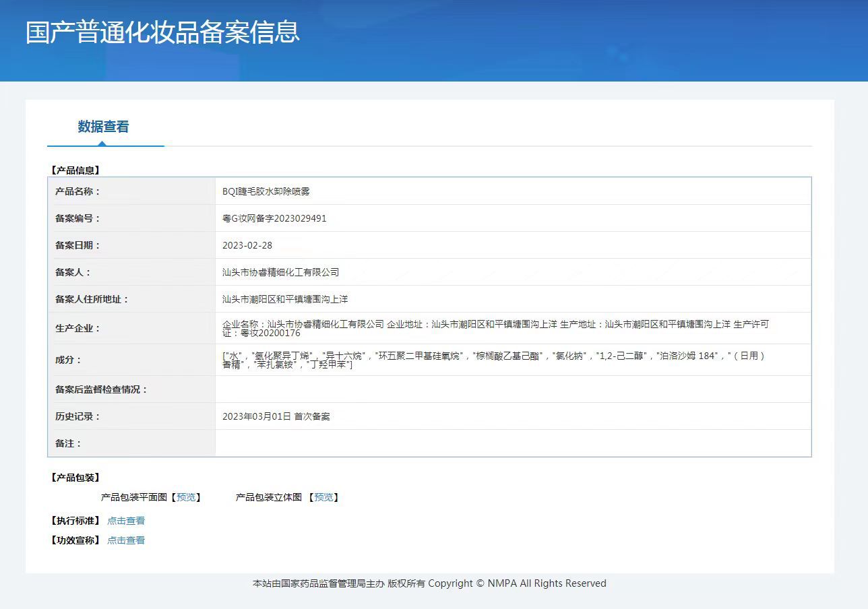Select address text in the 备案人住所地址 row

285,299
